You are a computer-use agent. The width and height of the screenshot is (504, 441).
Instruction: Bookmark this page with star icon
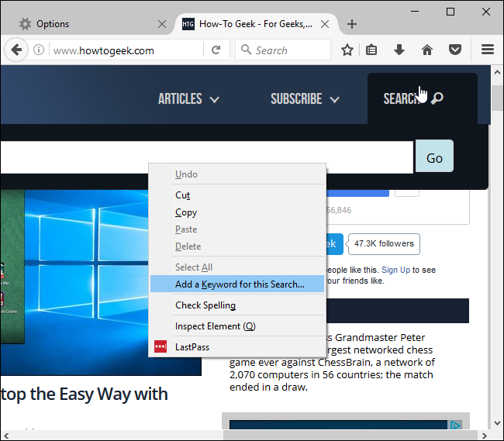347,50
